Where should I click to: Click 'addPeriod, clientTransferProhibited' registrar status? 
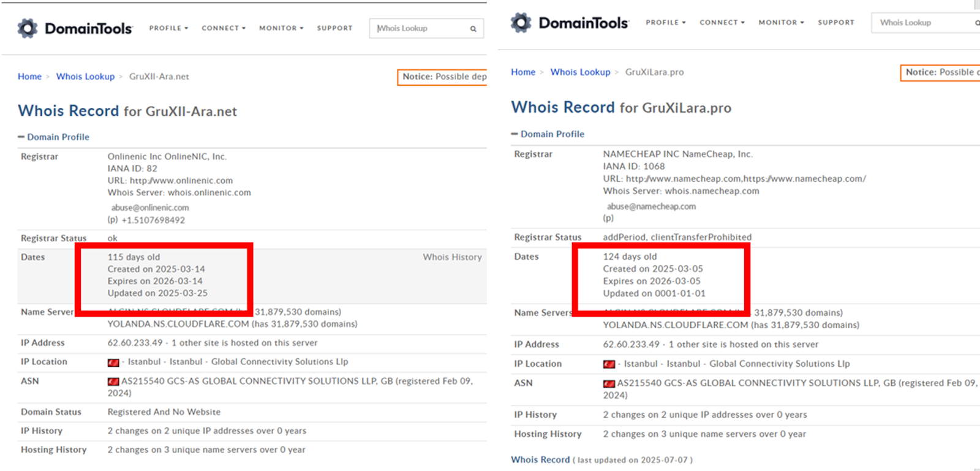(x=677, y=237)
